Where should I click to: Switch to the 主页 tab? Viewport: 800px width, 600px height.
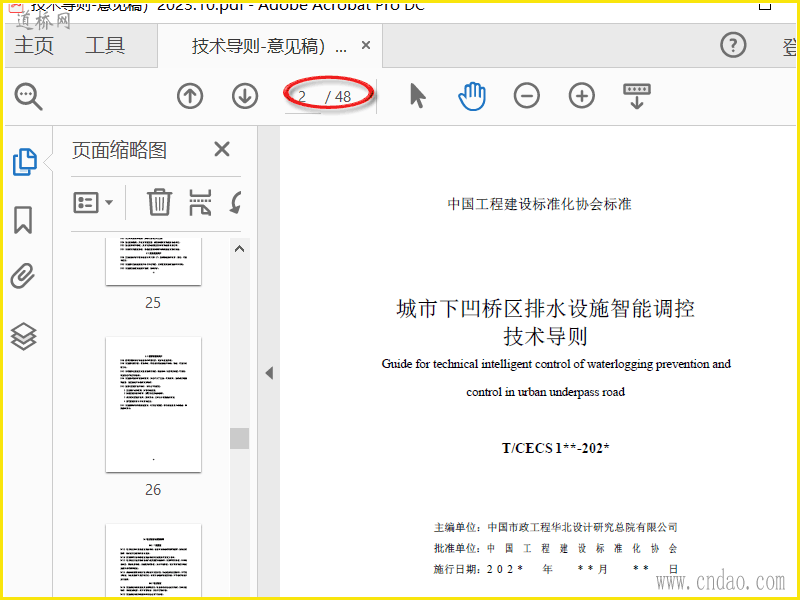pyautogui.click(x=34, y=45)
